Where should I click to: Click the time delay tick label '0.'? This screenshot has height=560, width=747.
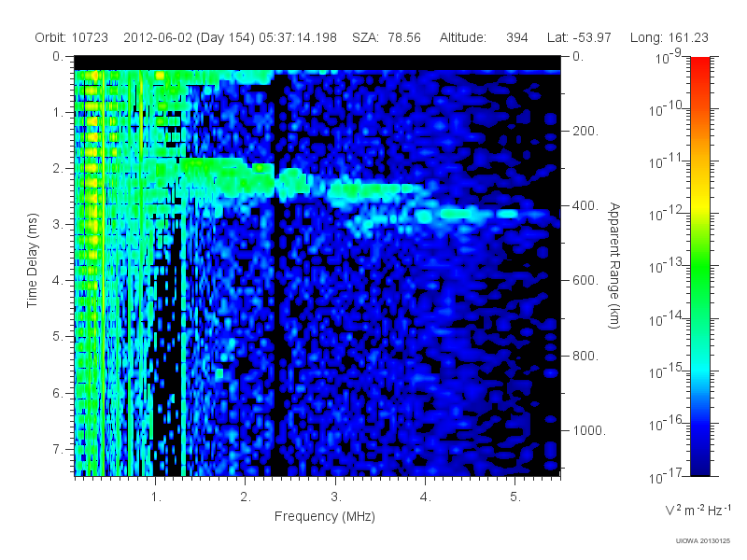pyautogui.click(x=58, y=57)
